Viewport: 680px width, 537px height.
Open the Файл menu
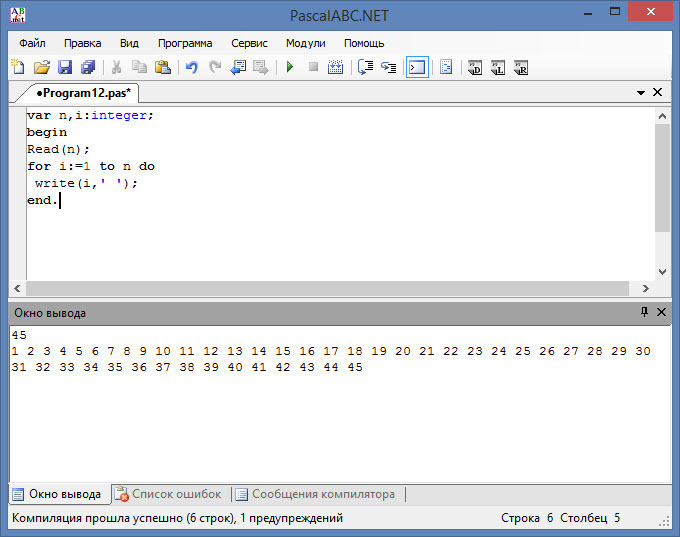[33, 43]
